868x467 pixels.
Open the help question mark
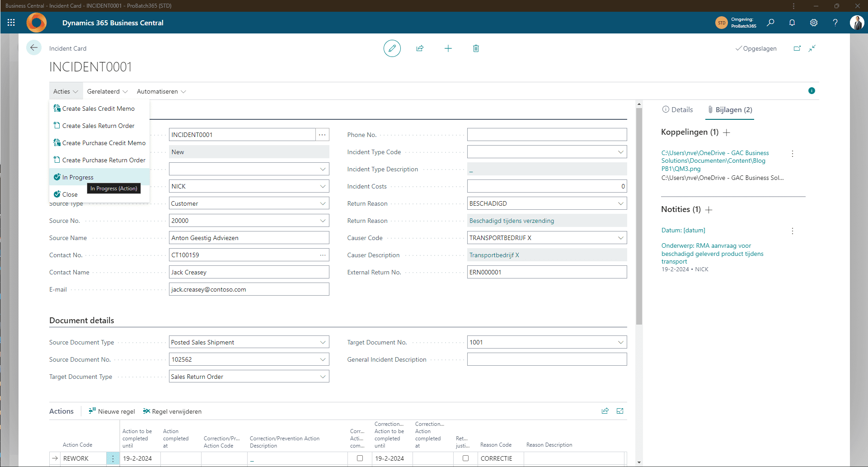[835, 23]
